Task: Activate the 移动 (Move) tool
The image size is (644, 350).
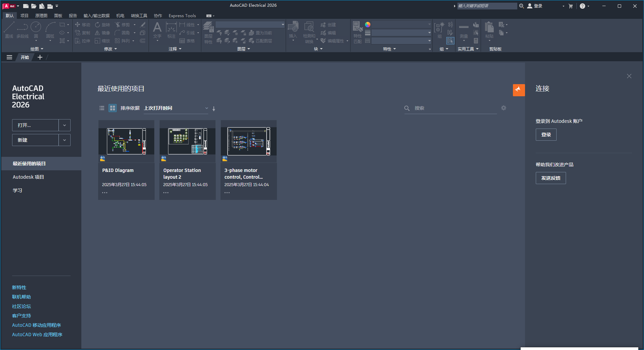Action: click(x=83, y=24)
